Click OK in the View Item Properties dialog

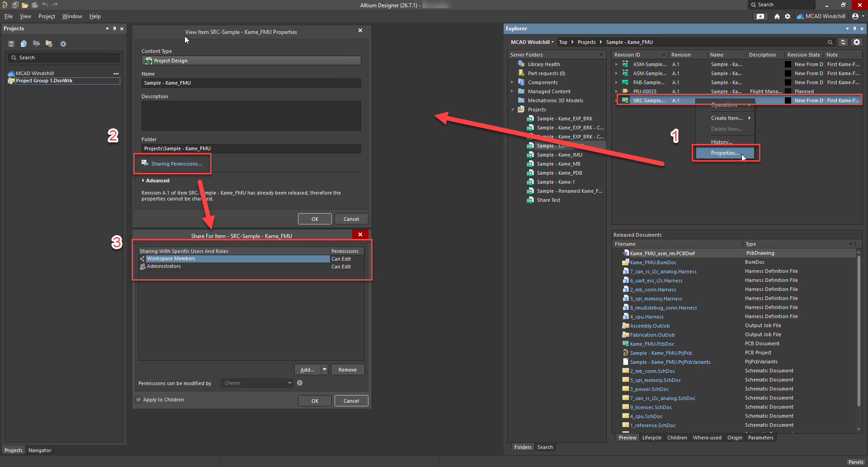(x=315, y=219)
